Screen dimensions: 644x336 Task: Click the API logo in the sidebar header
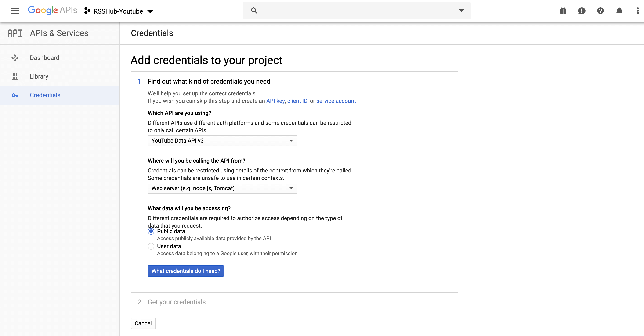pos(15,33)
